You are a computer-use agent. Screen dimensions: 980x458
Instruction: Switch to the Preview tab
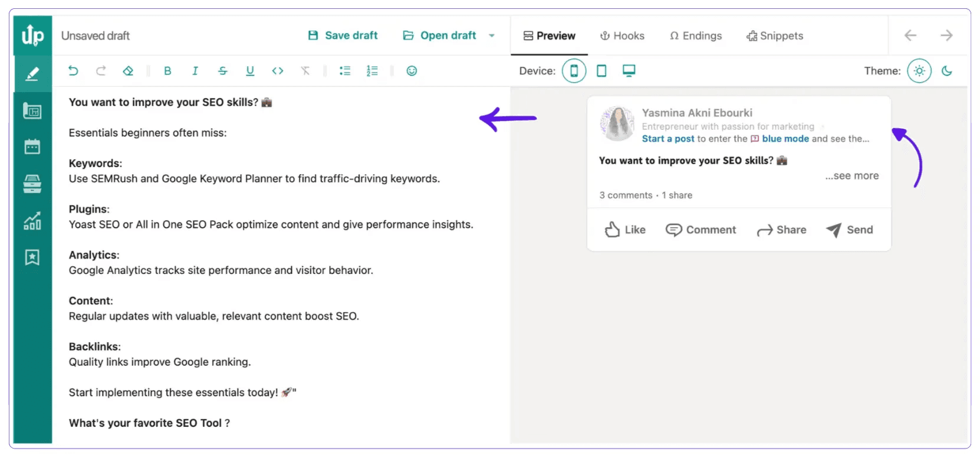pyautogui.click(x=549, y=35)
